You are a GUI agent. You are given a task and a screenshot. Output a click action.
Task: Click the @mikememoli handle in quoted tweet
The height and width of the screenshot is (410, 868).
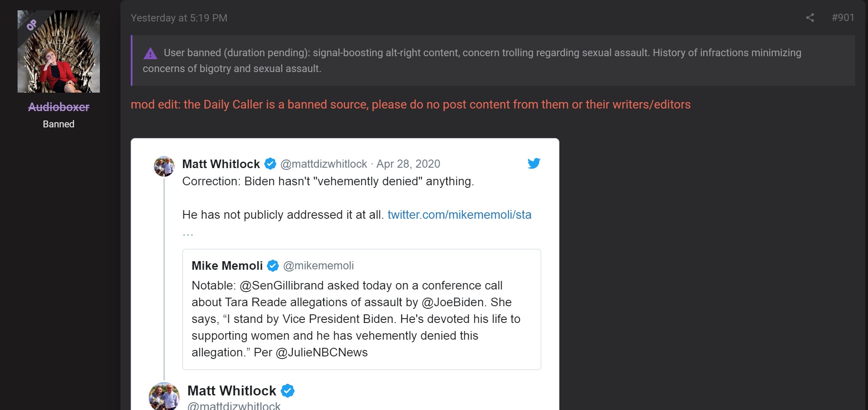click(x=318, y=265)
